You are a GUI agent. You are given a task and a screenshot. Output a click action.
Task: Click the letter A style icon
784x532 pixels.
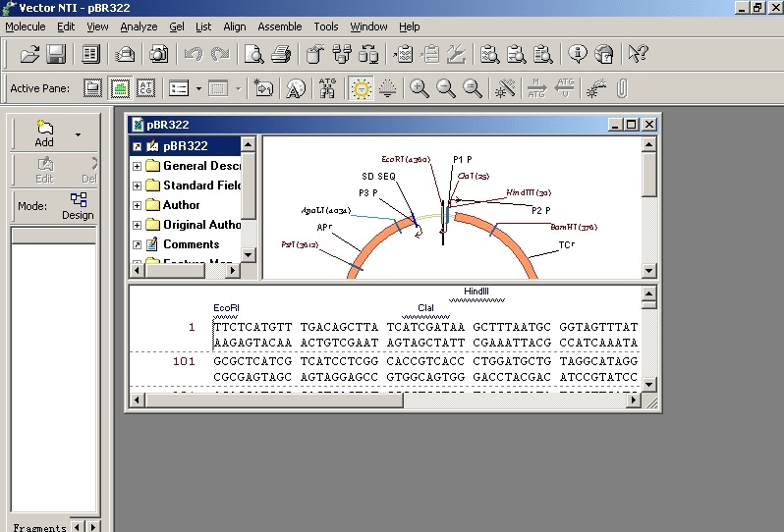tap(296, 88)
